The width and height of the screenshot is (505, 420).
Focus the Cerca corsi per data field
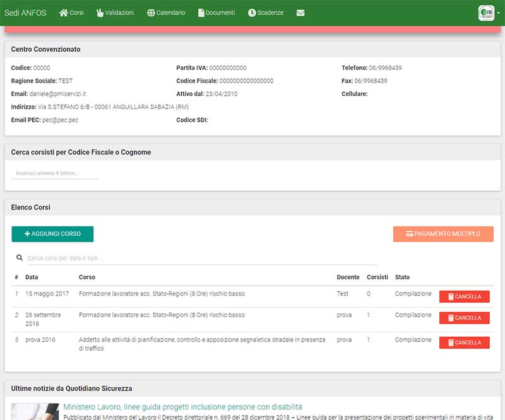[202, 258]
